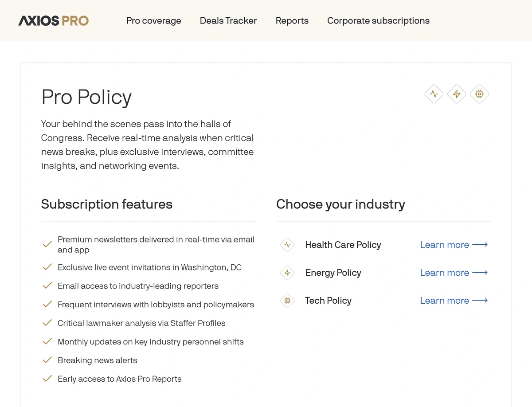
Task: Click the checkmark beside Breaking news alerts
Action: click(x=47, y=360)
